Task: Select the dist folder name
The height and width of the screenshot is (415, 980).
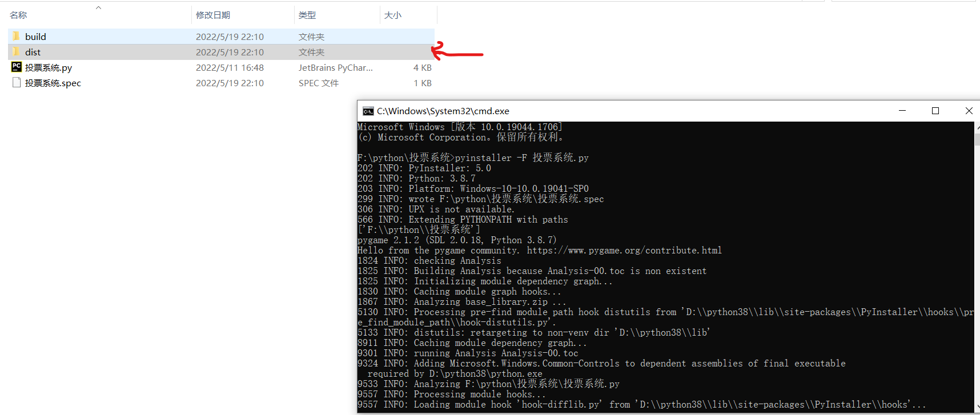Action: (33, 52)
